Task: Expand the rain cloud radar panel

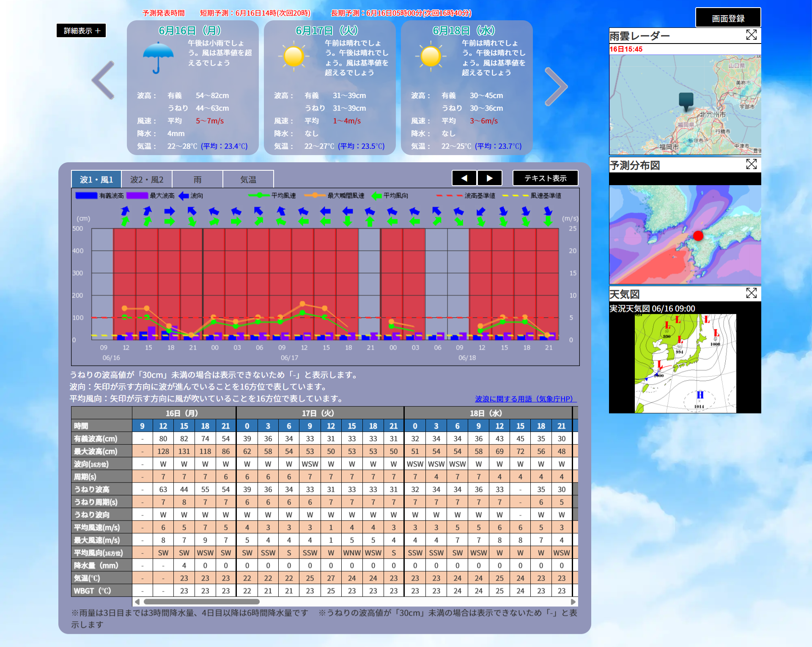Action: 751,35
